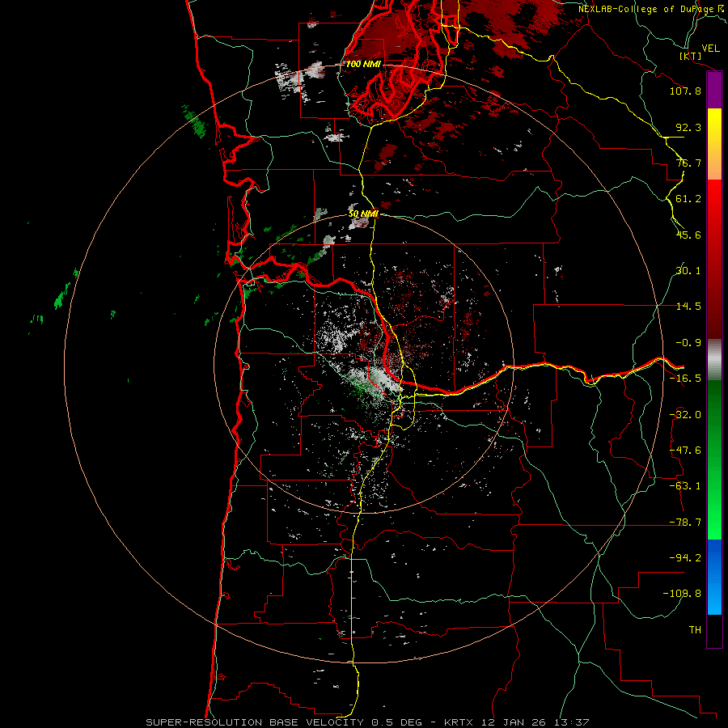Click the -32.0 velocity scale value
The height and width of the screenshot is (728, 728).
[x=685, y=415]
